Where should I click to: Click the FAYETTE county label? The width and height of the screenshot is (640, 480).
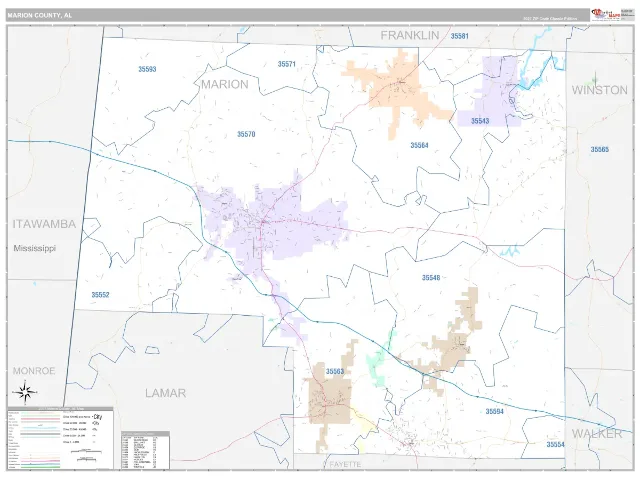[x=345, y=464]
